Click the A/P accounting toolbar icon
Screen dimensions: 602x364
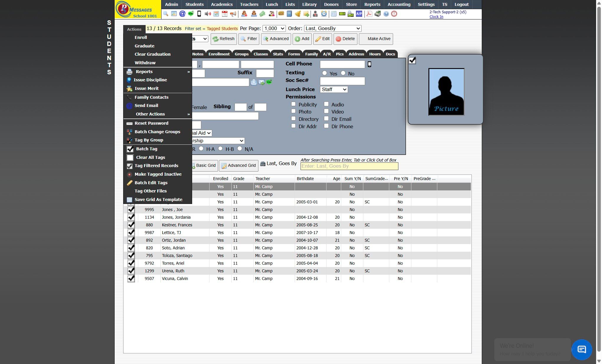point(359,14)
